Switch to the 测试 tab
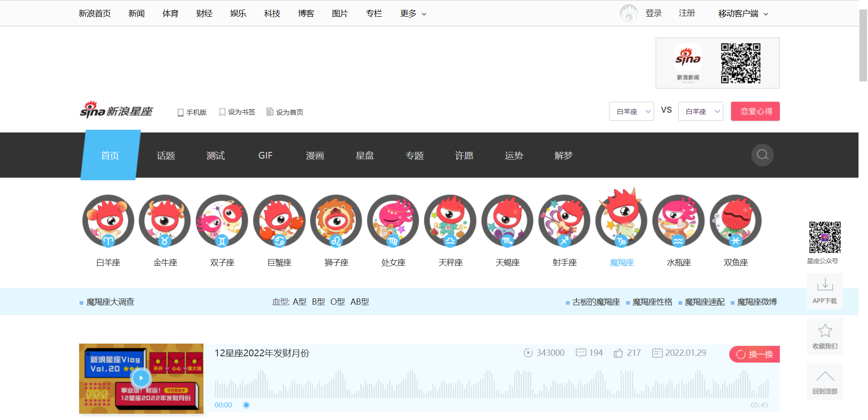868x420 pixels. pos(215,155)
